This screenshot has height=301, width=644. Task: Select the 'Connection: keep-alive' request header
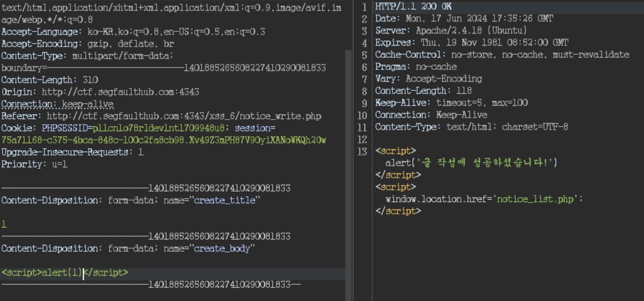pyautogui.click(x=57, y=104)
